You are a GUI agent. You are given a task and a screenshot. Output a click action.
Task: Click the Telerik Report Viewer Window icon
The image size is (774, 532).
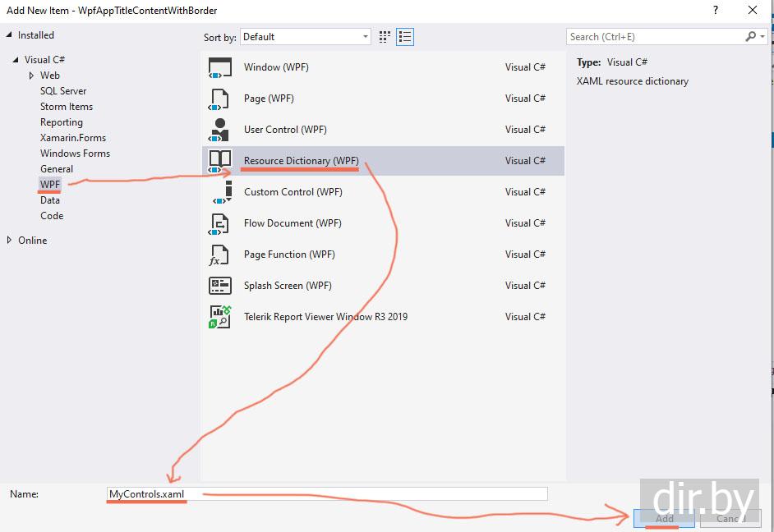[220, 317]
